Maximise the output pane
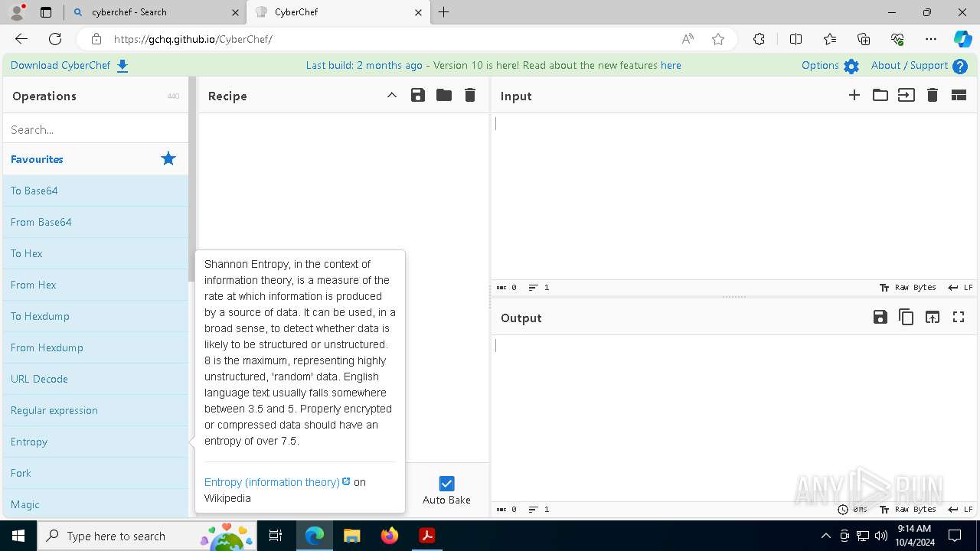This screenshot has height=551, width=980. 959,317
